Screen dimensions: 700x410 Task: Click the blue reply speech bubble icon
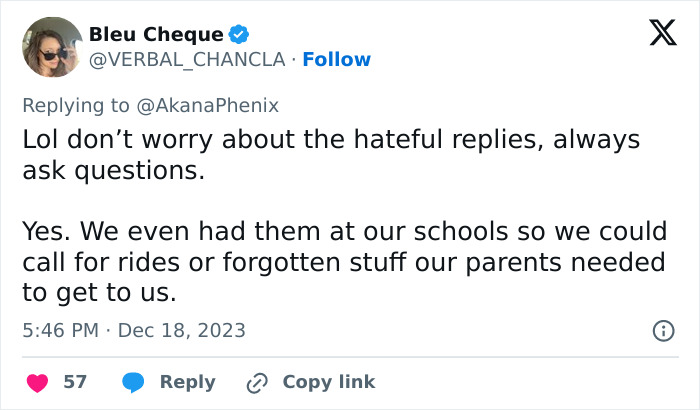coord(133,383)
